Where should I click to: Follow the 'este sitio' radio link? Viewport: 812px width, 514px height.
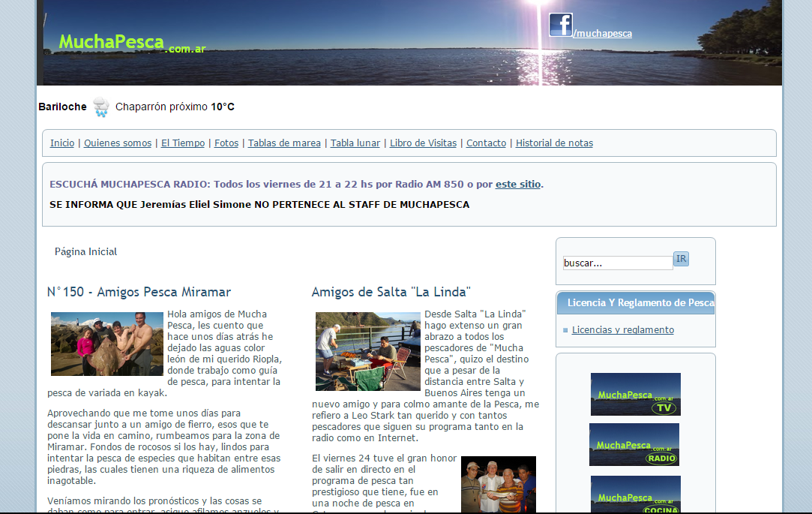(x=518, y=184)
